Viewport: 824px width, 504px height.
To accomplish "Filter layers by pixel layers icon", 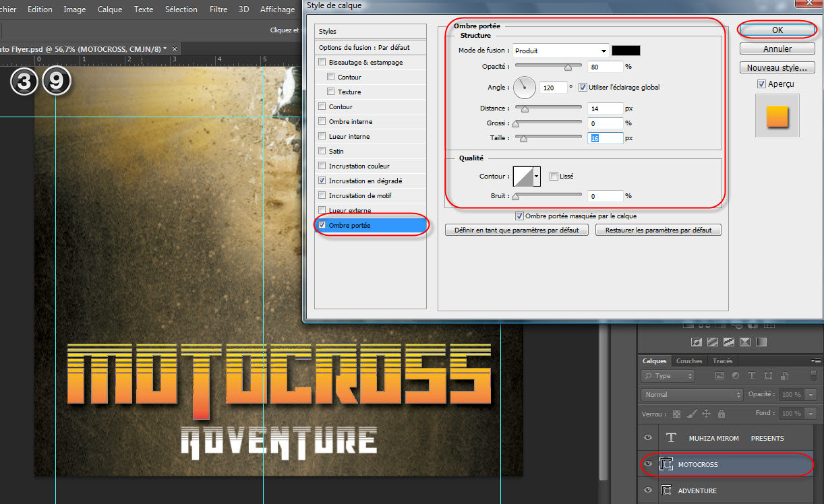I will [719, 376].
